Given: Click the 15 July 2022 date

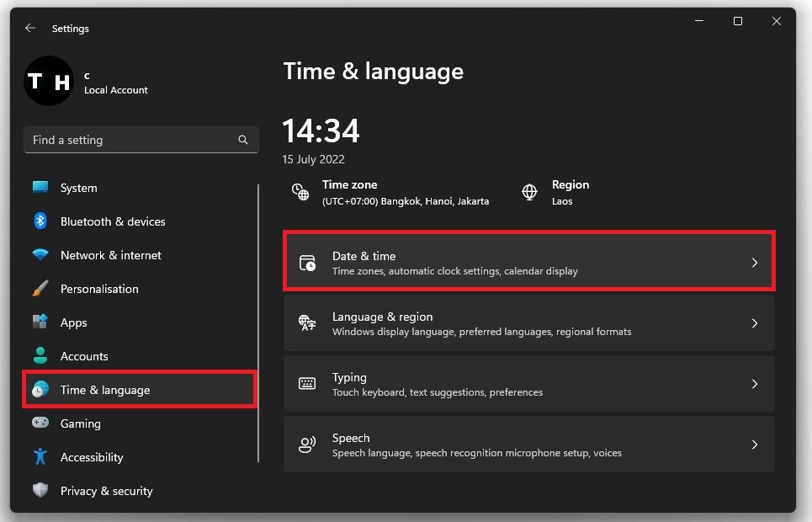Looking at the screenshot, I should (313, 160).
